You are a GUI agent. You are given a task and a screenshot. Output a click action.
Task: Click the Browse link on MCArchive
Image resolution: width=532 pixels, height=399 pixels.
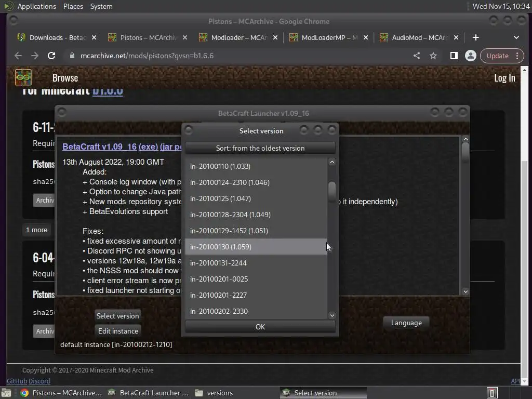(65, 78)
